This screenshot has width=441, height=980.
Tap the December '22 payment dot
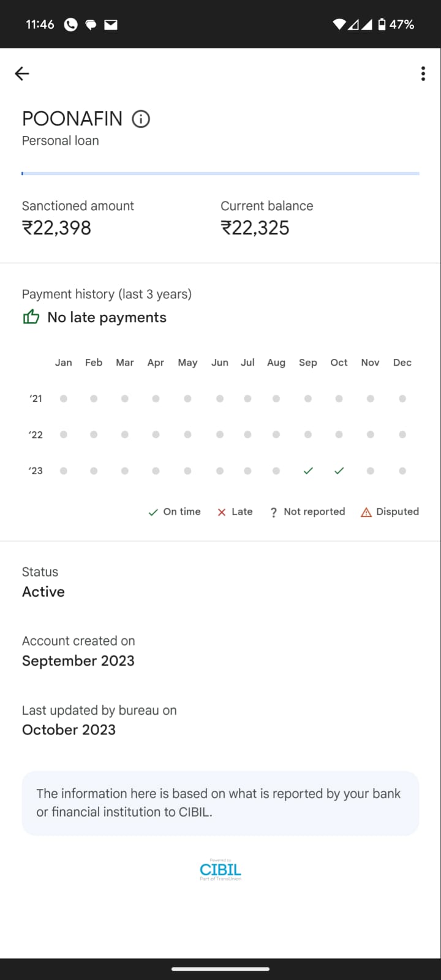(x=402, y=435)
